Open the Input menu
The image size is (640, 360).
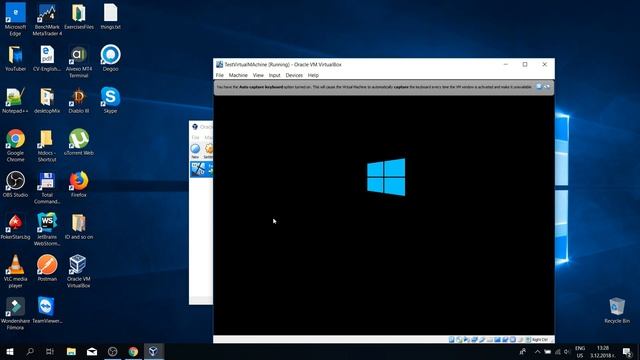(274, 75)
